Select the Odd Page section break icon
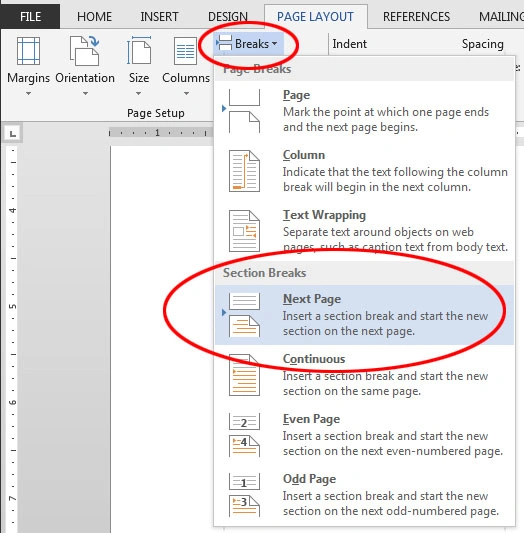The height and width of the screenshot is (533, 524). coord(244,495)
